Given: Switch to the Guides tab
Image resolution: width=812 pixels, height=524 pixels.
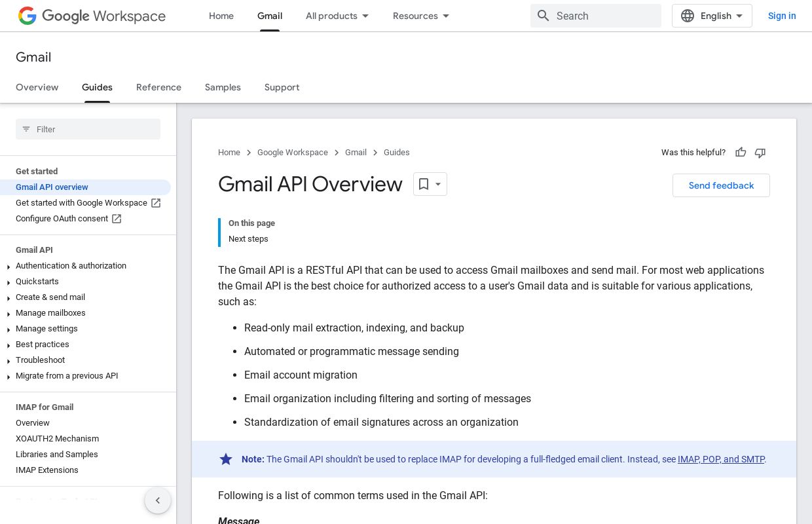Looking at the screenshot, I should pos(97,87).
